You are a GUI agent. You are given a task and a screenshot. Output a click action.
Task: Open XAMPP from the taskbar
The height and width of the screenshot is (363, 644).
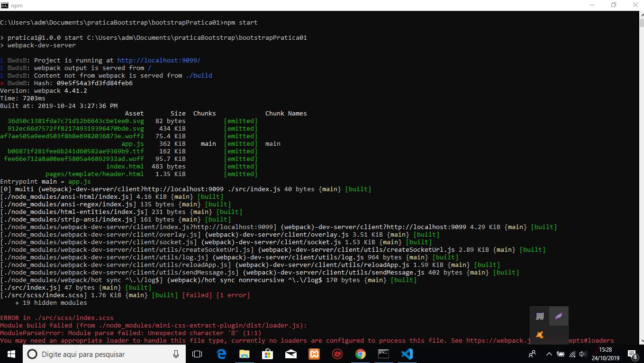click(x=314, y=354)
